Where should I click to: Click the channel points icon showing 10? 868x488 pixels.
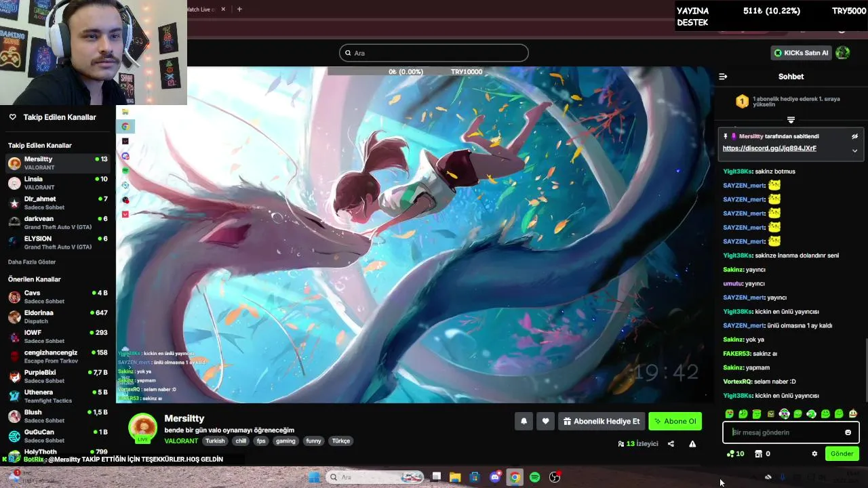click(735, 453)
